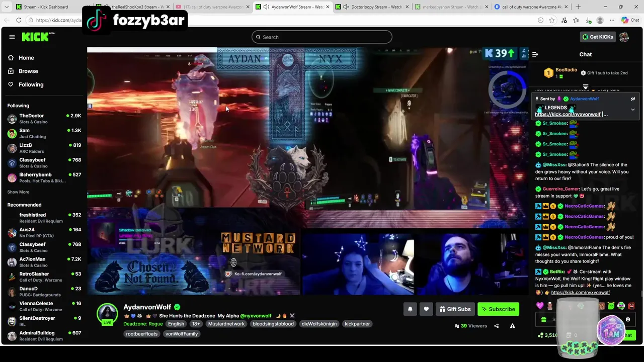Open TheDoctor channel in Following
Image resolution: width=644 pixels, height=362 pixels.
click(x=44, y=119)
